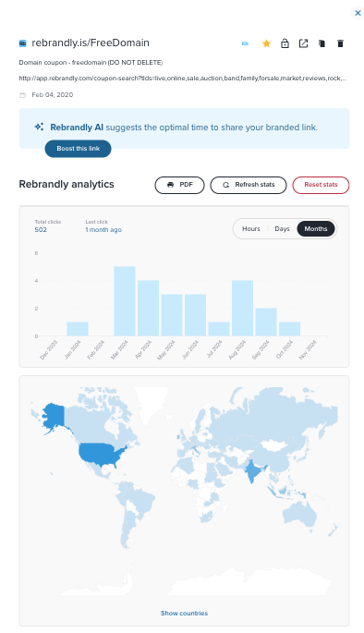The width and height of the screenshot is (364, 633).
Task: Click the rebrandly.is/FreeDomain link title
Action: [91, 43]
